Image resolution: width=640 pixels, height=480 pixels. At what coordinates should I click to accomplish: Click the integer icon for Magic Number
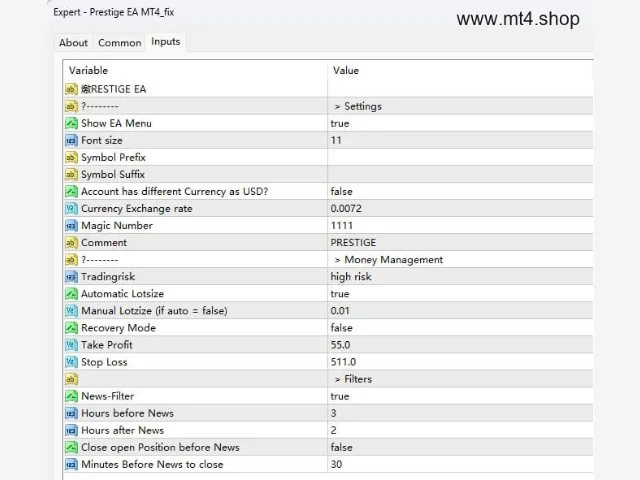[71, 226]
